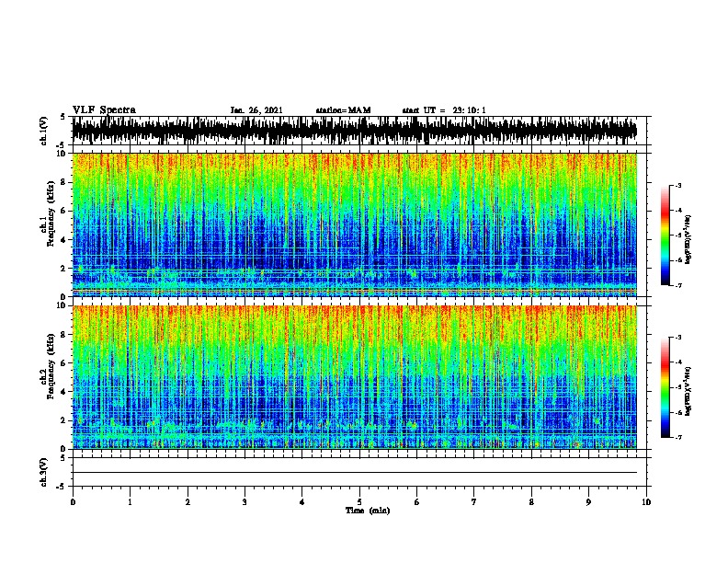Viewport: 728px width, 563px height.
Task: Click the log(PSD) label next to ch.2 colorbar
Action: point(688,391)
